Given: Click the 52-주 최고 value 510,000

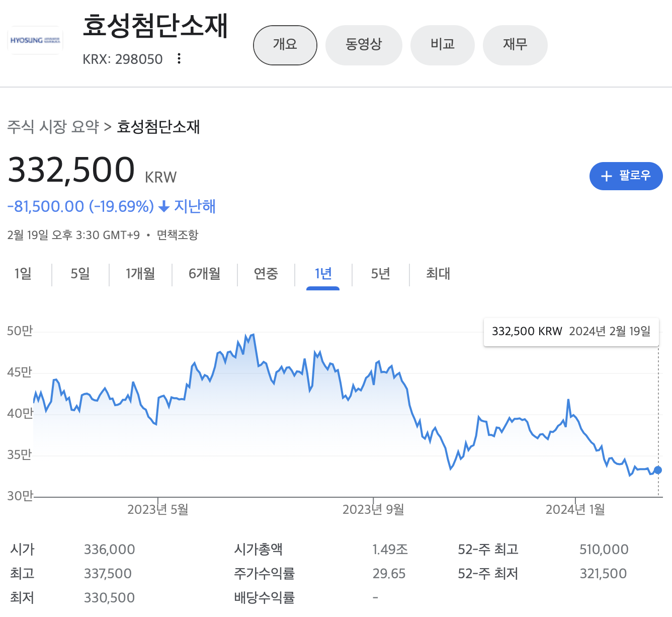Looking at the screenshot, I should coord(604,550).
